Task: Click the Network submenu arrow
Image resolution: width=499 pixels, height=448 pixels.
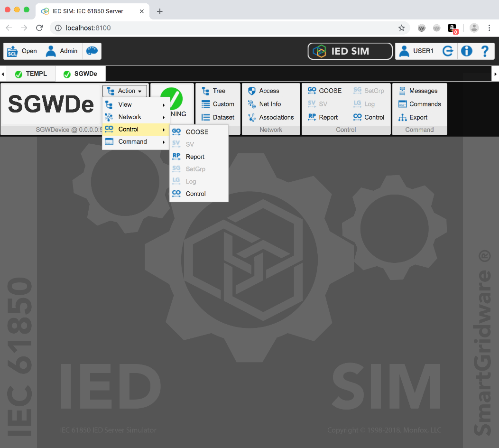Action: click(x=164, y=118)
